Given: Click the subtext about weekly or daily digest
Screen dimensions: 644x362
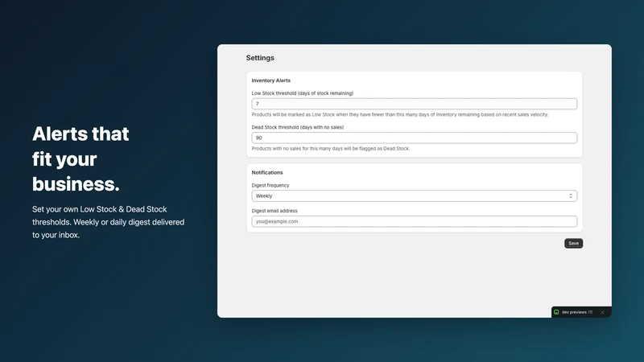Looking at the screenshot, I should [x=109, y=222].
